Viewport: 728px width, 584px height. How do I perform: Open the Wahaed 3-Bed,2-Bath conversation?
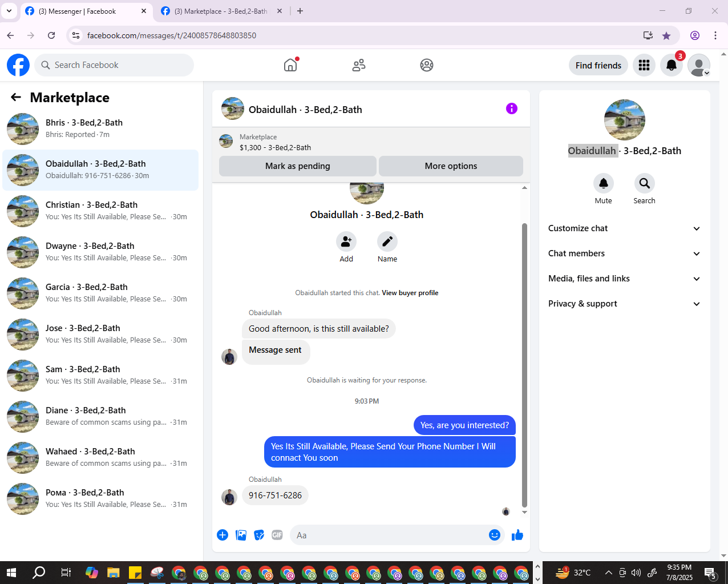click(100, 458)
